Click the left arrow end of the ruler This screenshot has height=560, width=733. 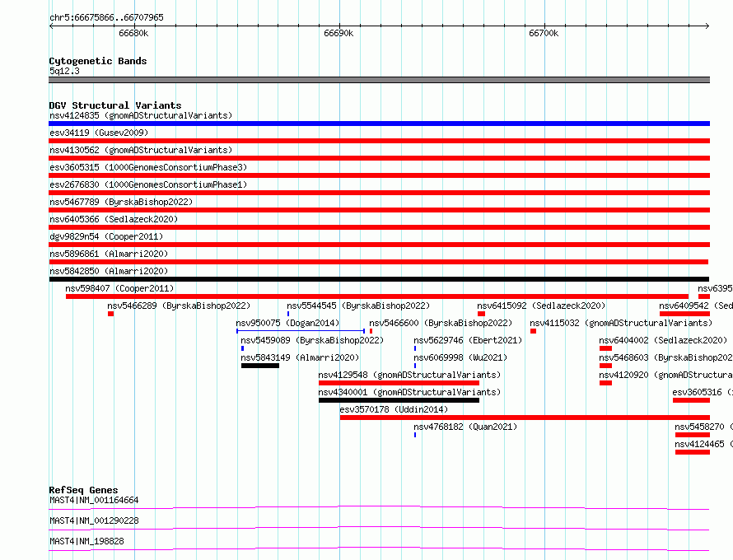[51, 26]
